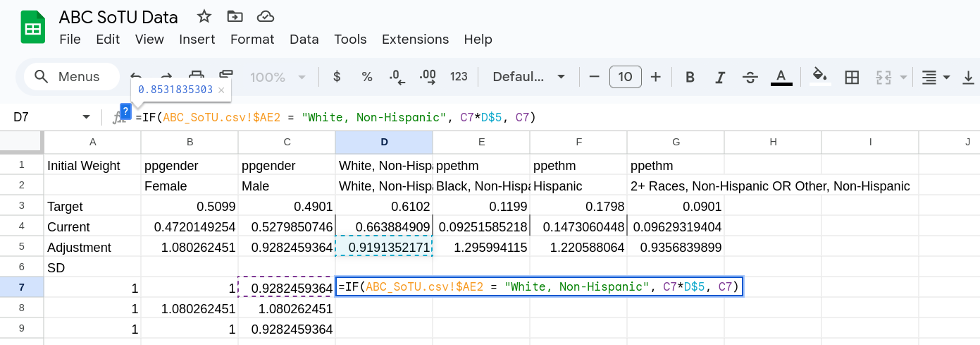Open the horizontal align dropdown
Image resolution: width=980 pixels, height=345 pixels.
936,77
